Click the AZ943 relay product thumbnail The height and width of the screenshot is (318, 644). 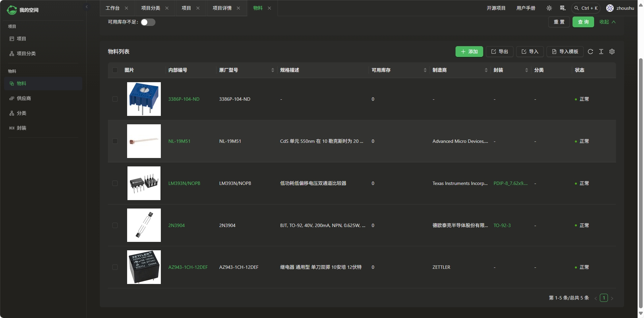click(x=144, y=267)
